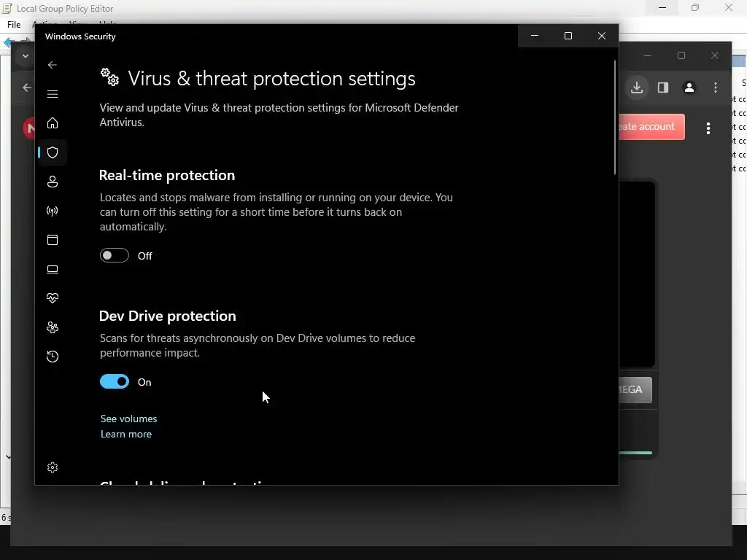This screenshot has width=747, height=560.
Task: Click the partially visible MEGA button
Action: [635, 389]
